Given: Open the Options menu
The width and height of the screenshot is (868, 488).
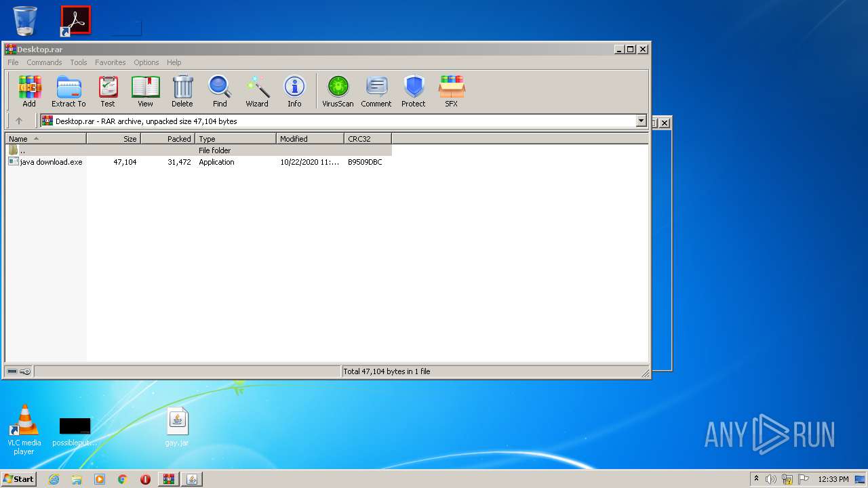Looking at the screenshot, I should tap(146, 62).
